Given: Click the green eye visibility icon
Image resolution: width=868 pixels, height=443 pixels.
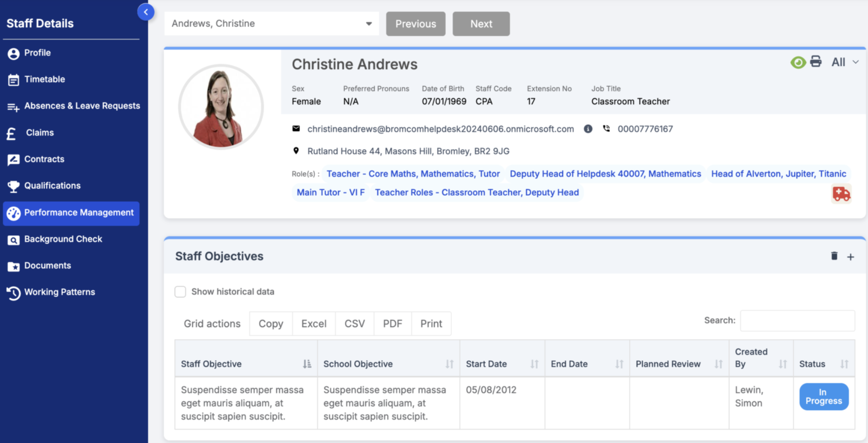Looking at the screenshot, I should click(798, 62).
